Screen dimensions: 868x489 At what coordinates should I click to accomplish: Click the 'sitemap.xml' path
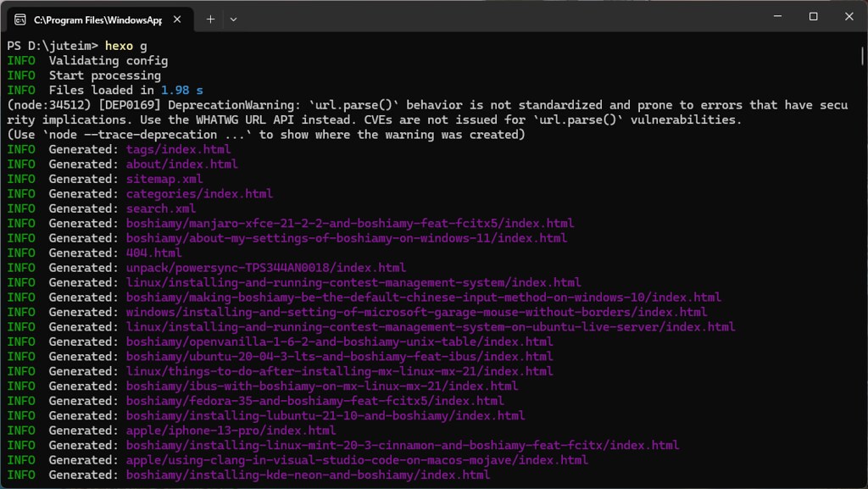(164, 179)
